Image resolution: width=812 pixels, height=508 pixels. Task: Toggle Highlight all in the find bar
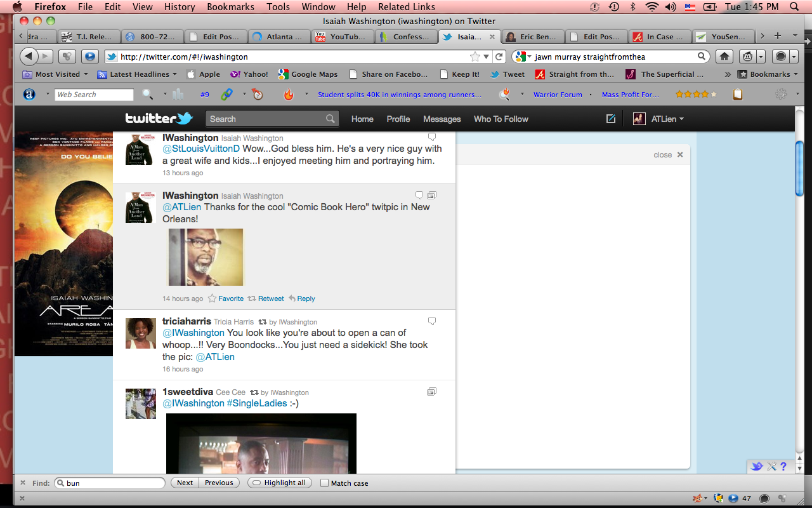pyautogui.click(x=279, y=483)
